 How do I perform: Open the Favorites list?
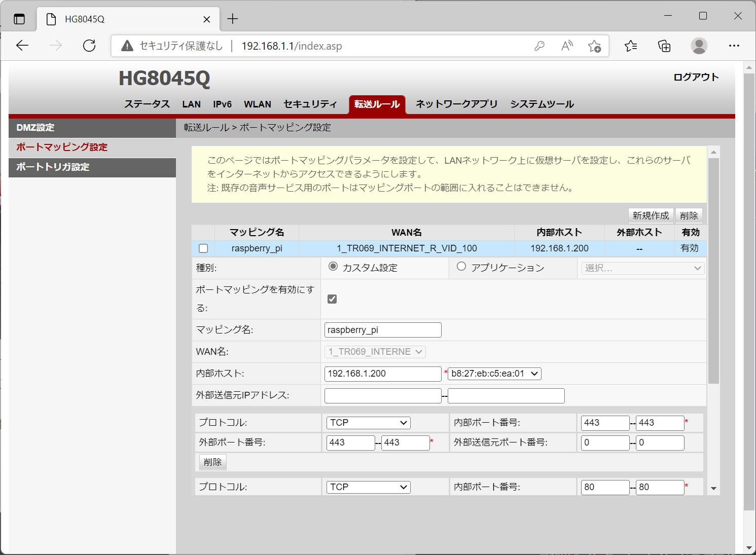pos(631,46)
